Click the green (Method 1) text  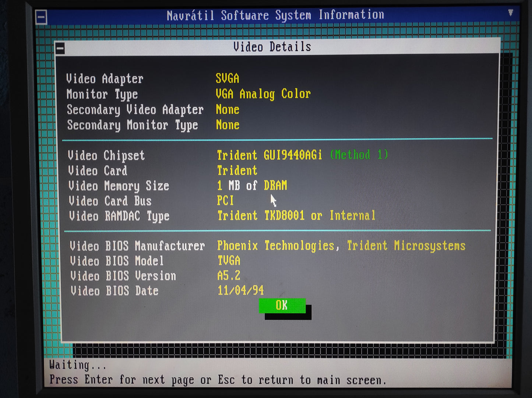click(359, 155)
